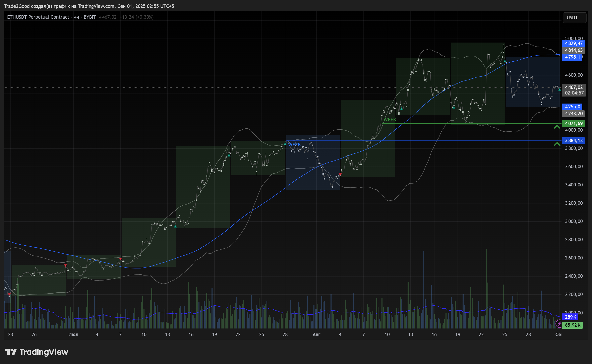Image resolution: width=592 pixels, height=364 pixels.
Task: Click red triangle marker near August 4
Action: [x=340, y=174]
